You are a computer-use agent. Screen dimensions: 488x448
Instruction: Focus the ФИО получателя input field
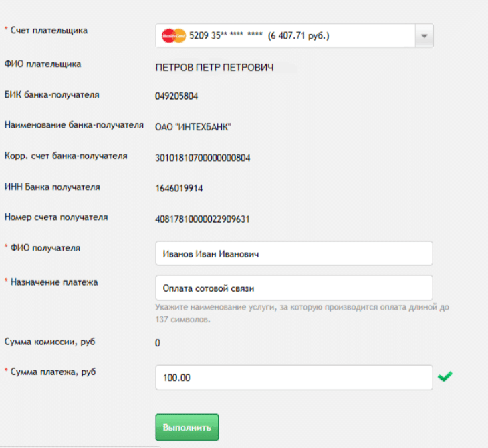click(x=294, y=254)
